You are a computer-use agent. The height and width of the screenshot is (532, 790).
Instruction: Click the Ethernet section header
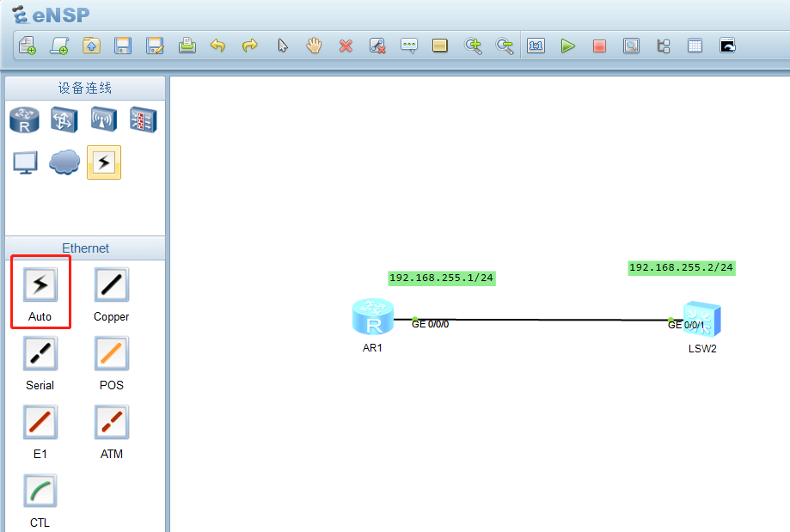click(x=85, y=248)
